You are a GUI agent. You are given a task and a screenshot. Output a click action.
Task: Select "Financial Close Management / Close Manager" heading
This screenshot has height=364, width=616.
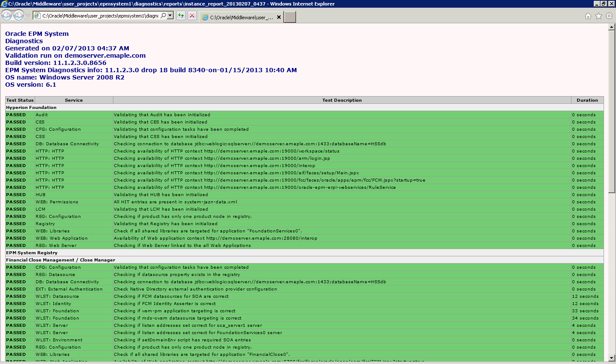click(61, 260)
